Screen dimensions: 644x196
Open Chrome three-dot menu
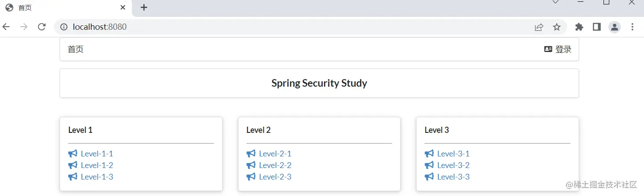[x=632, y=27]
